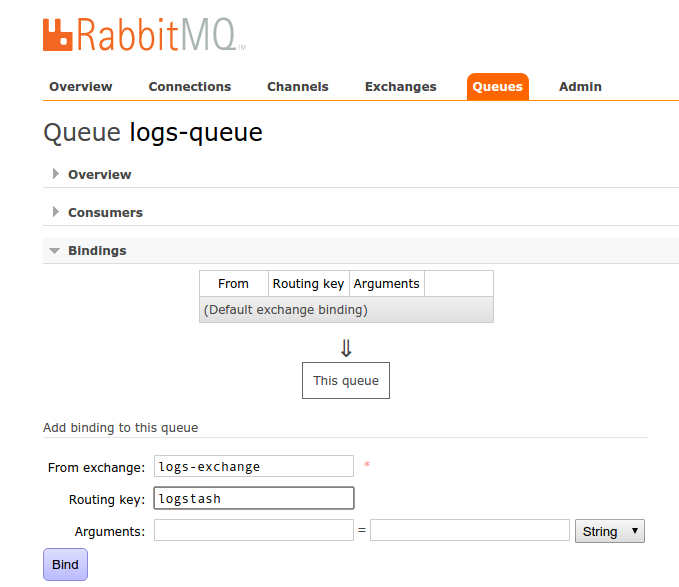Select the Queues tab
This screenshot has height=587, width=679.
498,87
